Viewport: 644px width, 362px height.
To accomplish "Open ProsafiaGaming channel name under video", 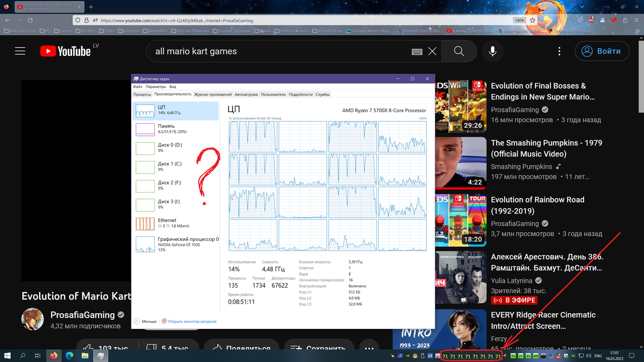I will coord(83,315).
